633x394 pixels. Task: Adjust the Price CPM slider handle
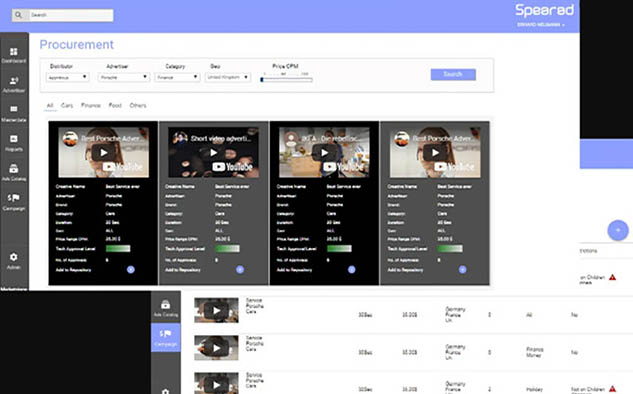point(262,80)
